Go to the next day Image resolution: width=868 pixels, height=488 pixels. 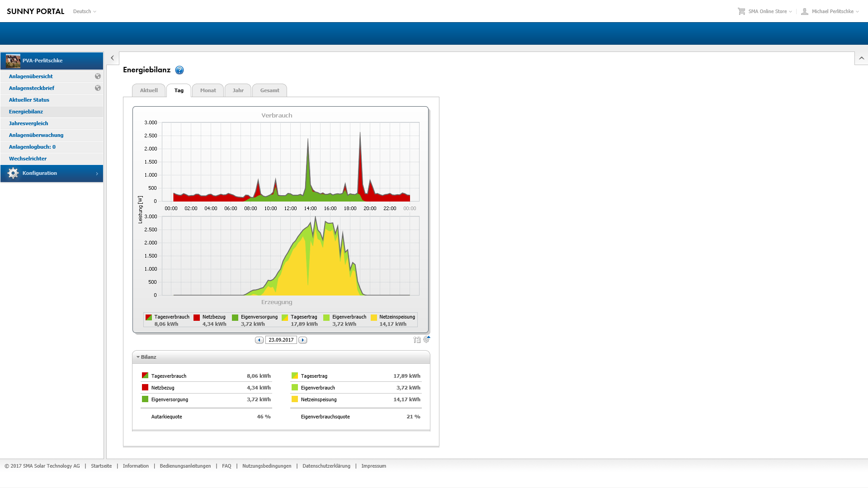coord(303,340)
